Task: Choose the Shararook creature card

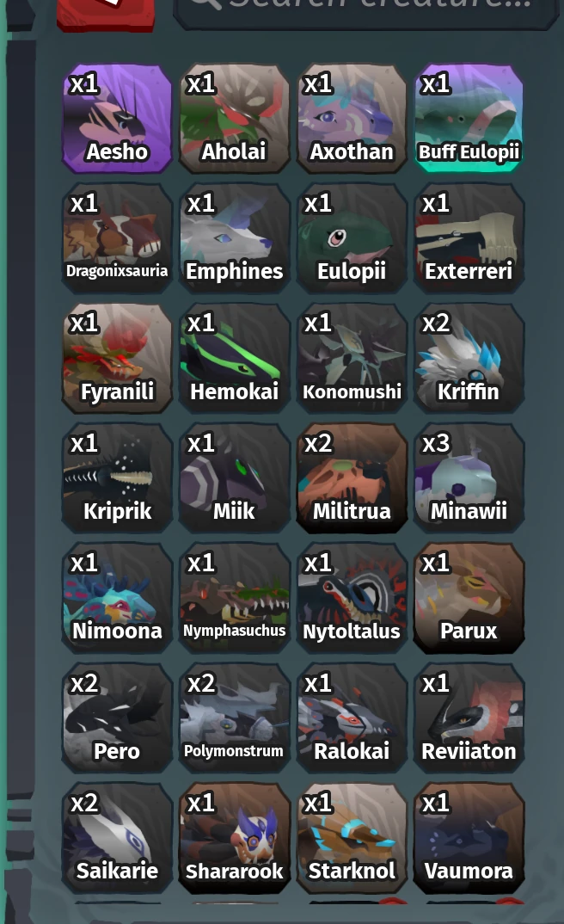Action: (x=235, y=838)
